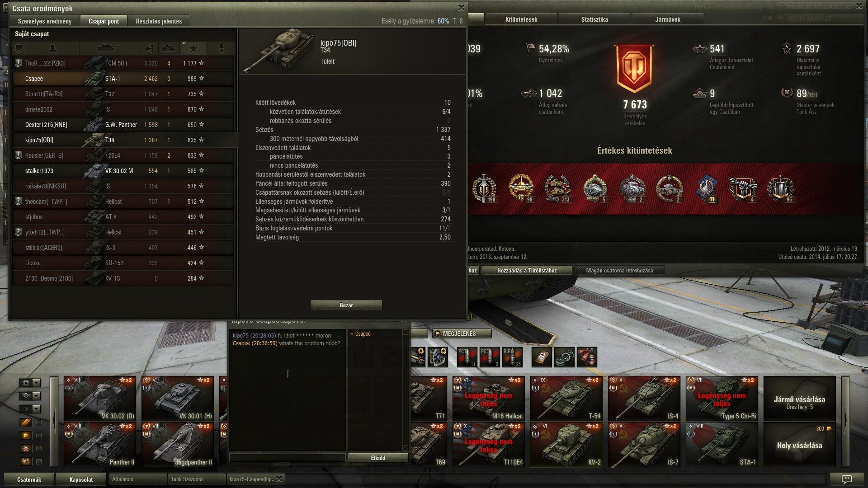Open the vehicle type filter dropdown
Image resolution: width=868 pixels, height=488 pixels.
coord(30,396)
